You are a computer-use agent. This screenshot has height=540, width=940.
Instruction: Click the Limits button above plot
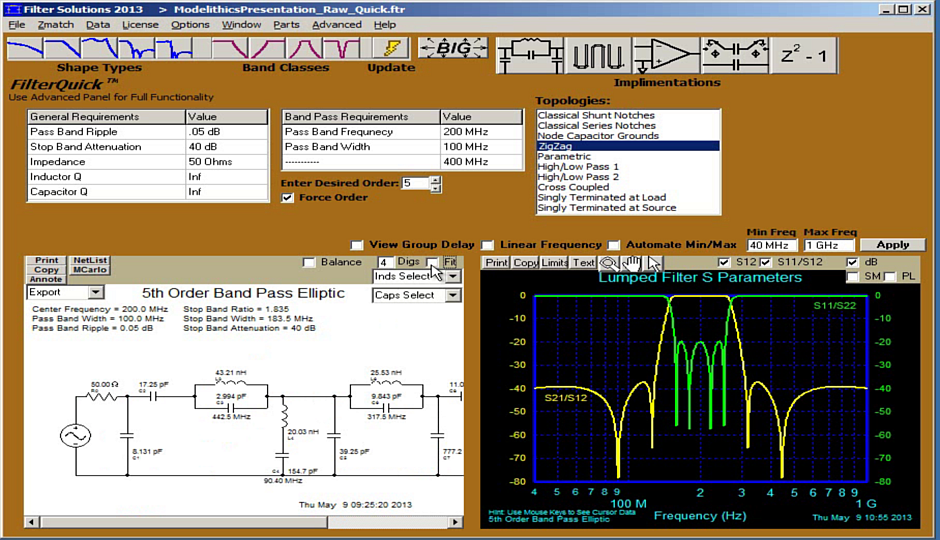(x=555, y=263)
